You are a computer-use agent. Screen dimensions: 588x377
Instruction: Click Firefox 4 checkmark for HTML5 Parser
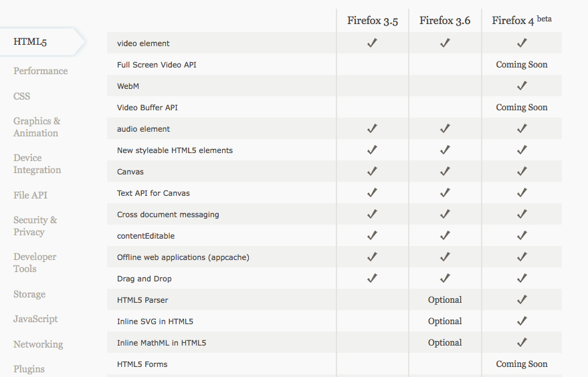pos(522,299)
